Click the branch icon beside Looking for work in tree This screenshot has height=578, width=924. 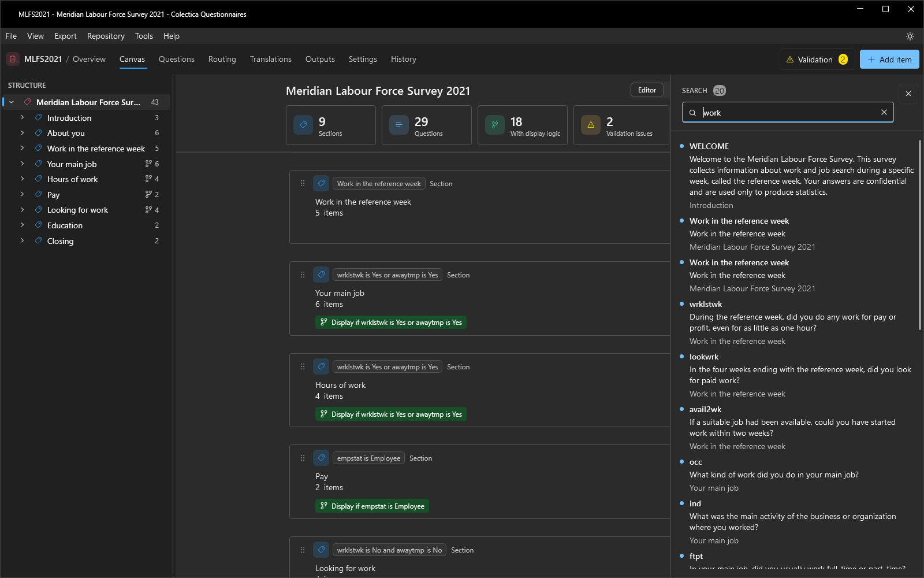coord(148,210)
